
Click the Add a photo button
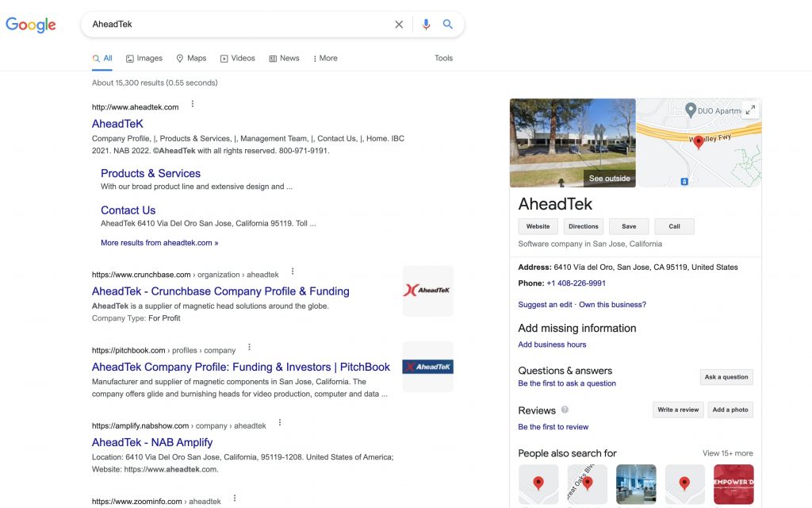pos(730,410)
